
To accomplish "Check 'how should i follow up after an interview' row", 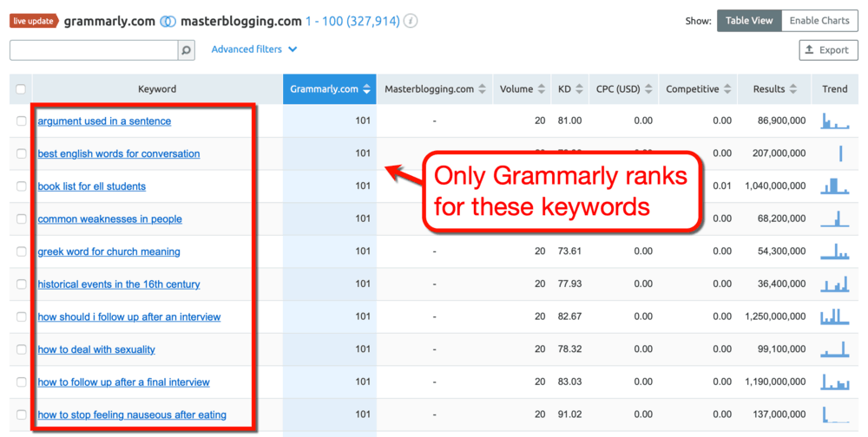I will click(21, 316).
